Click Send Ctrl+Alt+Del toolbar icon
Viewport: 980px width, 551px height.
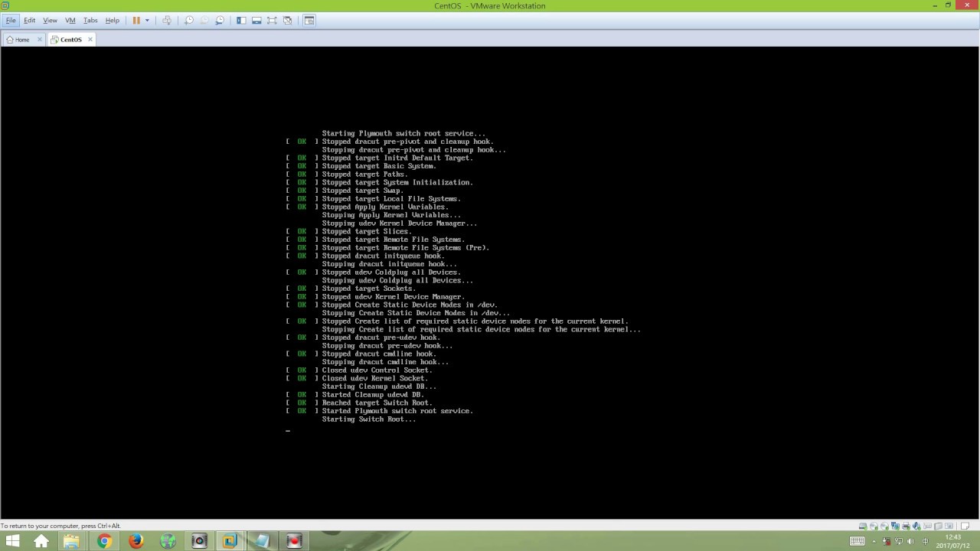(x=167, y=20)
